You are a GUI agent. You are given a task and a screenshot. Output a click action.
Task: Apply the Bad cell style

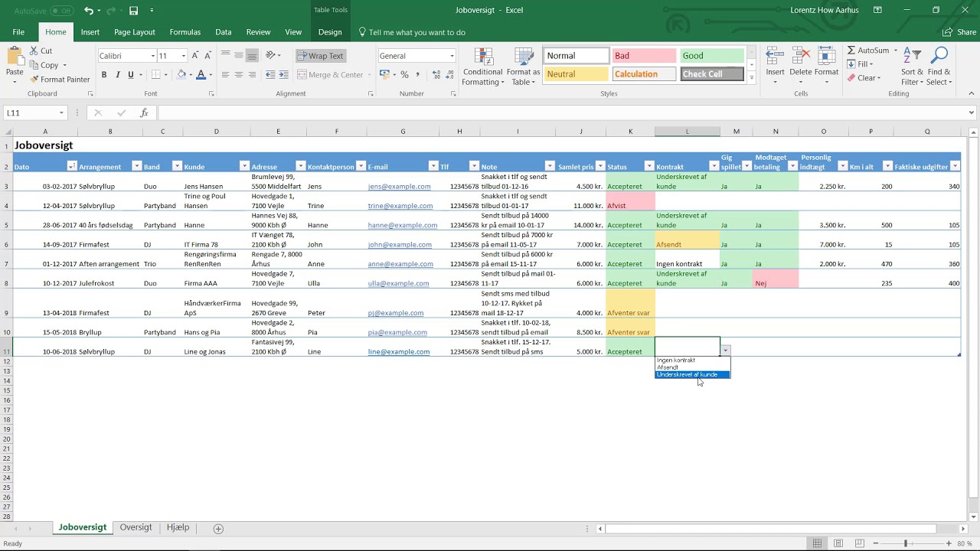pyautogui.click(x=642, y=56)
